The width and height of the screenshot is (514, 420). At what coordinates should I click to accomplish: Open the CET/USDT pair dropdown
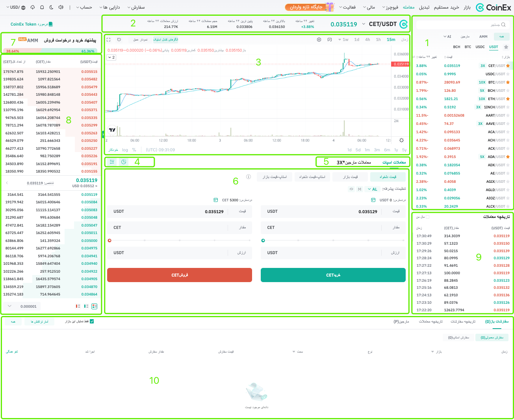pyautogui.click(x=363, y=24)
